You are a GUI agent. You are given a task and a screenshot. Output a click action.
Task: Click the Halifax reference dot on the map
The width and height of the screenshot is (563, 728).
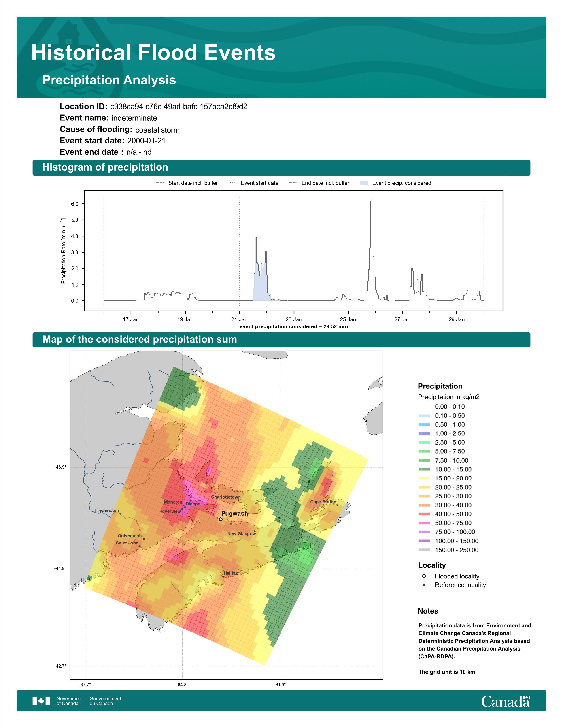(223, 576)
